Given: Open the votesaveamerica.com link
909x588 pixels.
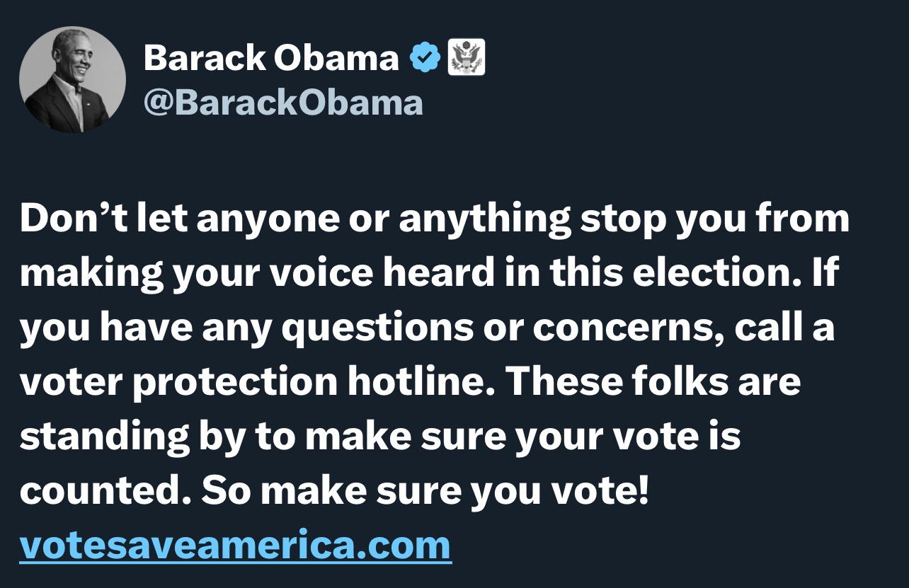Looking at the screenshot, I should click(x=235, y=546).
